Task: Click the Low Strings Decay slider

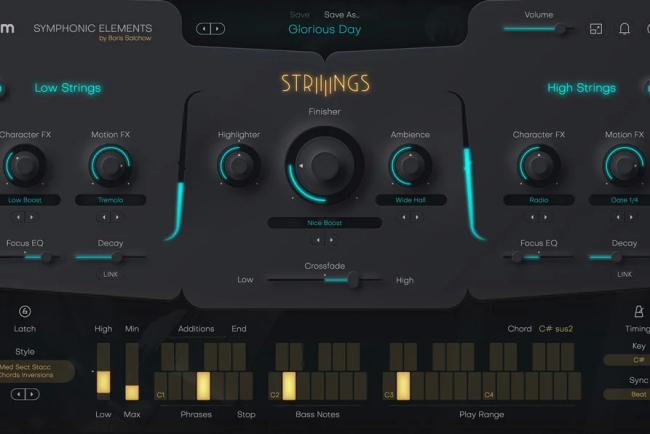Action: pyautogui.click(x=110, y=257)
